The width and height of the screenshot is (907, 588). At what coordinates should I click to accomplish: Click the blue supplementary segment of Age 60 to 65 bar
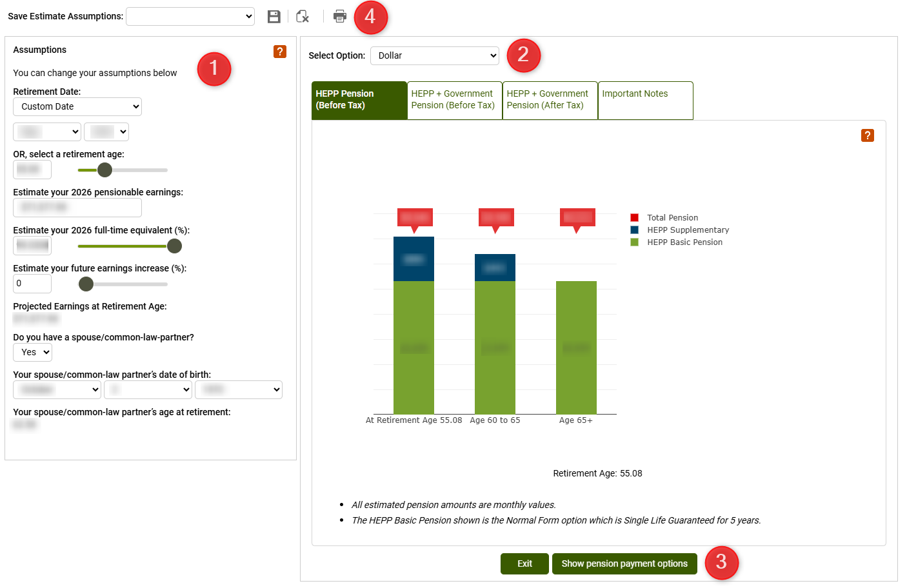pos(495,268)
